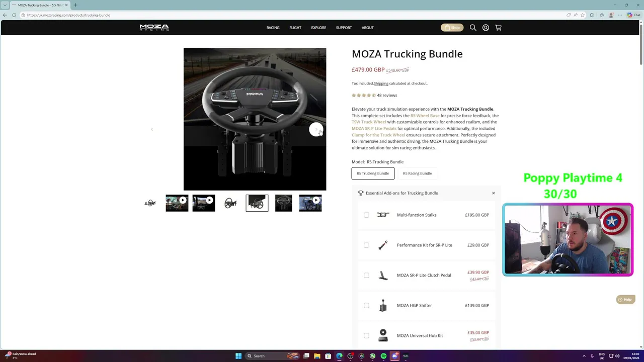Open the FLIGHT menu
This screenshot has width=644, height=362.
pos(295,28)
